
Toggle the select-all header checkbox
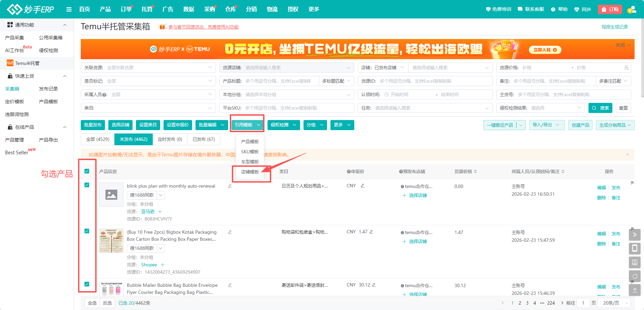[87, 171]
